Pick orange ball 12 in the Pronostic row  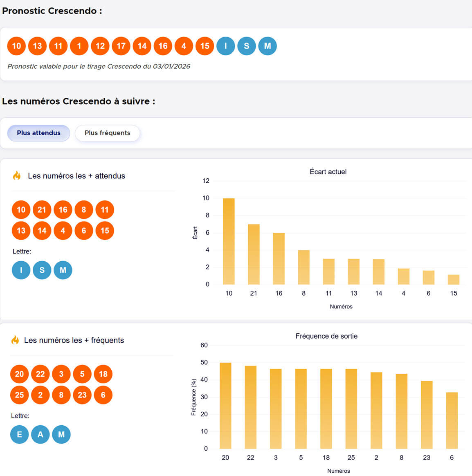point(100,46)
